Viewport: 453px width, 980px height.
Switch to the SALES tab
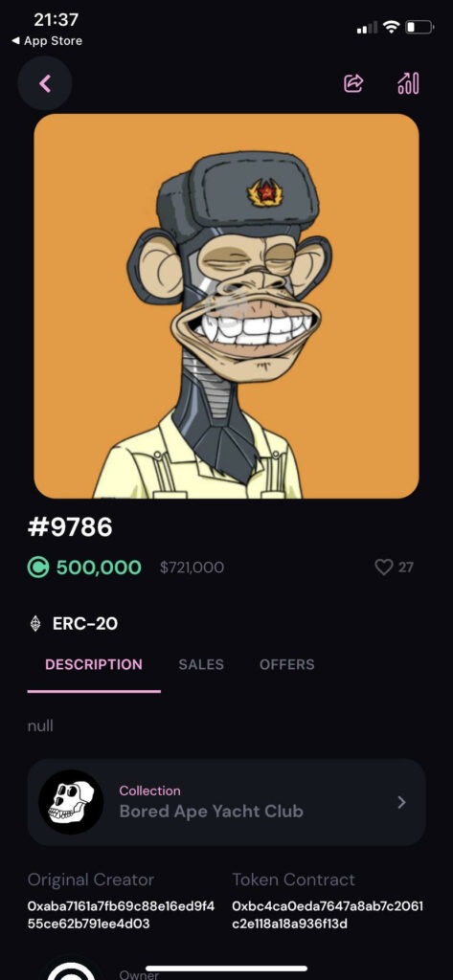coord(201,664)
